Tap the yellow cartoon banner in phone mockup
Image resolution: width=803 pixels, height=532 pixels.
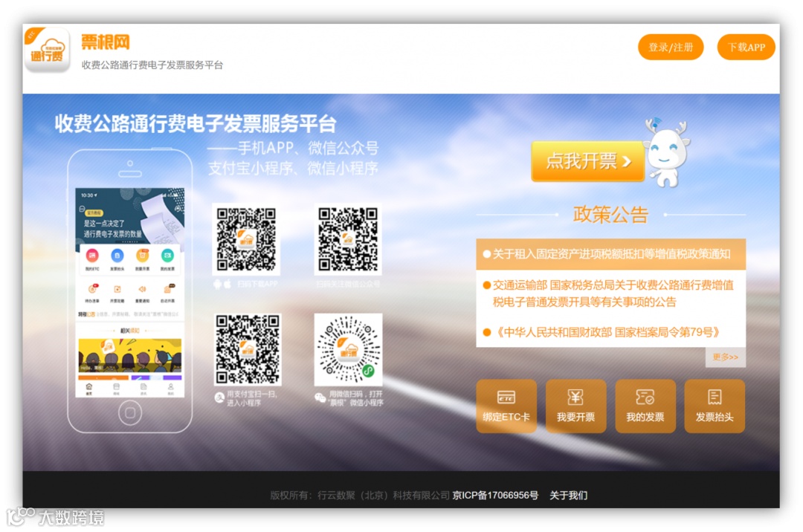click(x=129, y=355)
